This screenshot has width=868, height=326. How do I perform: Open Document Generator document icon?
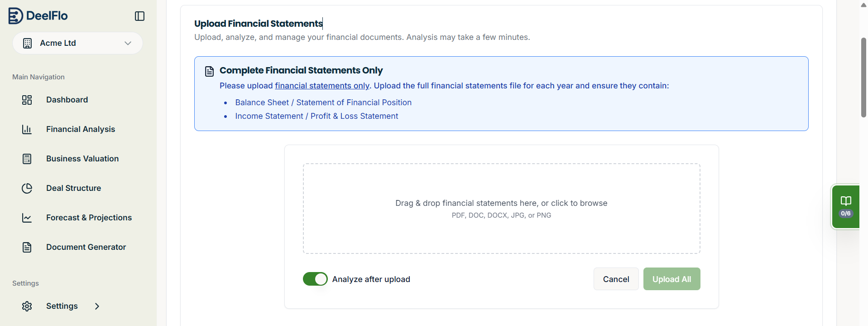[x=27, y=247]
